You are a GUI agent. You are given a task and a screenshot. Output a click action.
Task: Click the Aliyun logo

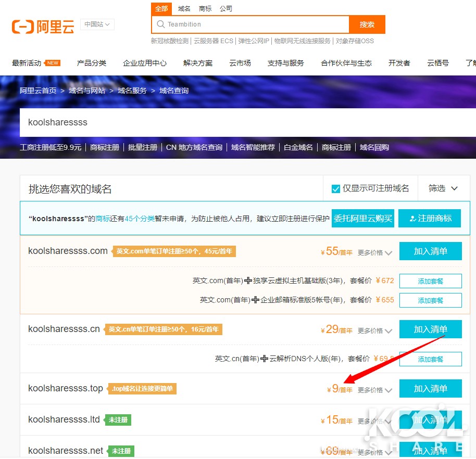pyautogui.click(x=43, y=27)
